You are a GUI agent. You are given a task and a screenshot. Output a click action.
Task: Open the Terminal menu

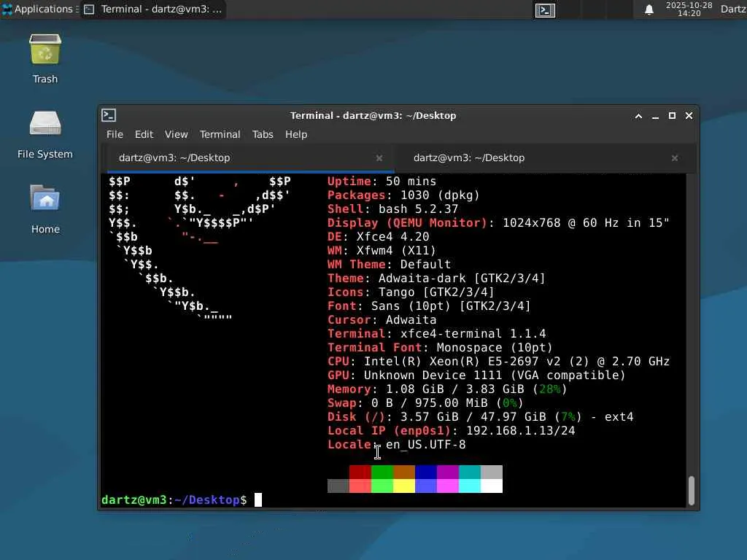coord(220,134)
